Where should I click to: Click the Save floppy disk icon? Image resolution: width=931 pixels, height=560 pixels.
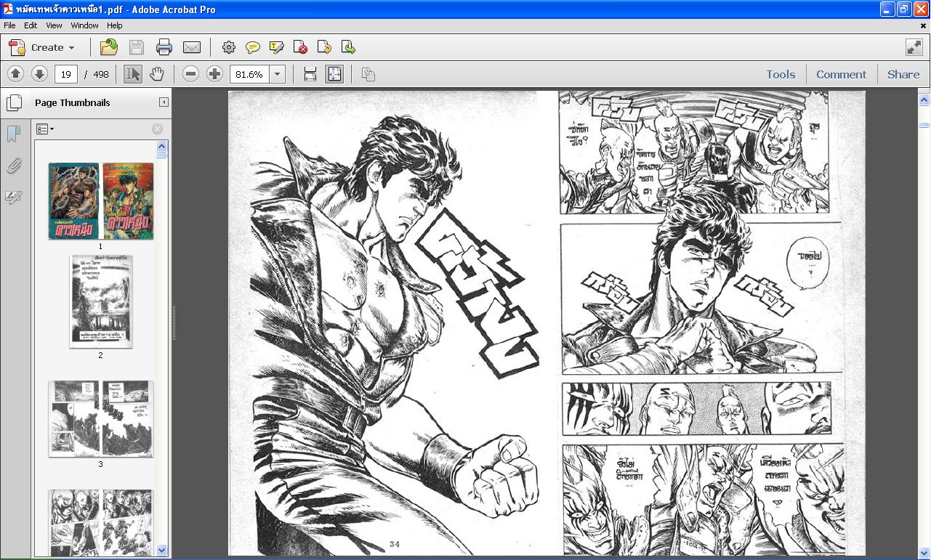(x=136, y=47)
